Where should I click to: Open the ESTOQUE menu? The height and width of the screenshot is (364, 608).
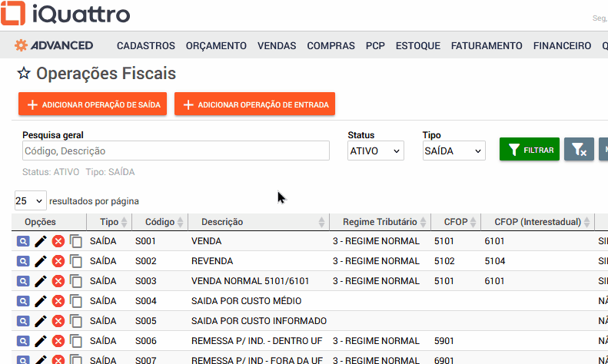tap(418, 46)
